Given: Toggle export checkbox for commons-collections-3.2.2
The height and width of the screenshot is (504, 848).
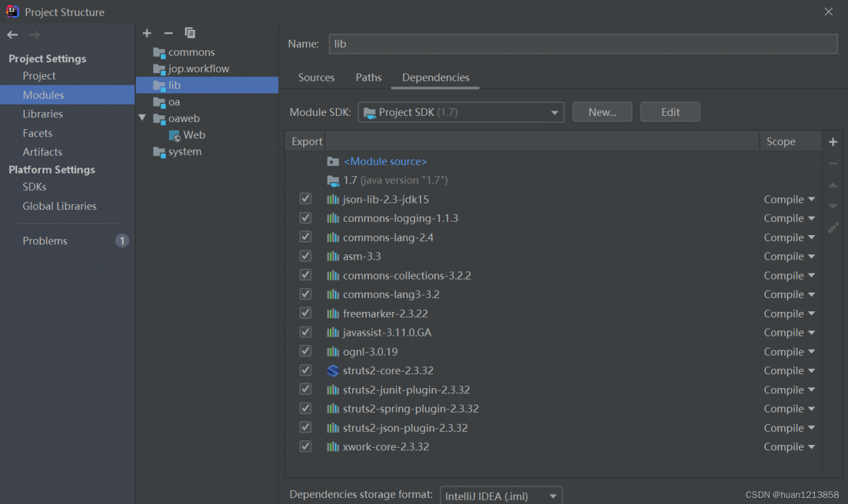Looking at the screenshot, I should click(x=305, y=275).
